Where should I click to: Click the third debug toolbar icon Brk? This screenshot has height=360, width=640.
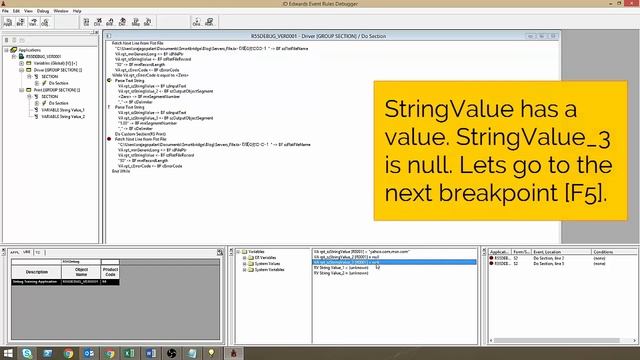[110, 22]
